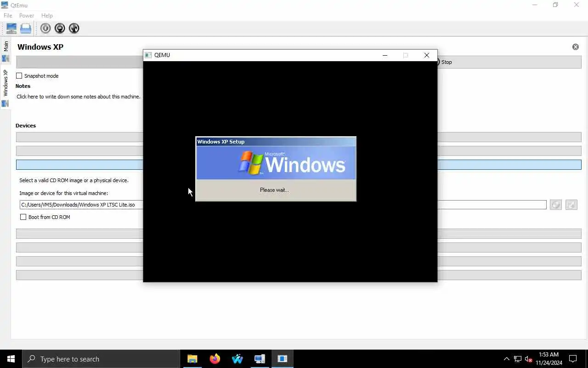
Task: Restore down the QtEmu main window
Action: coord(555,5)
